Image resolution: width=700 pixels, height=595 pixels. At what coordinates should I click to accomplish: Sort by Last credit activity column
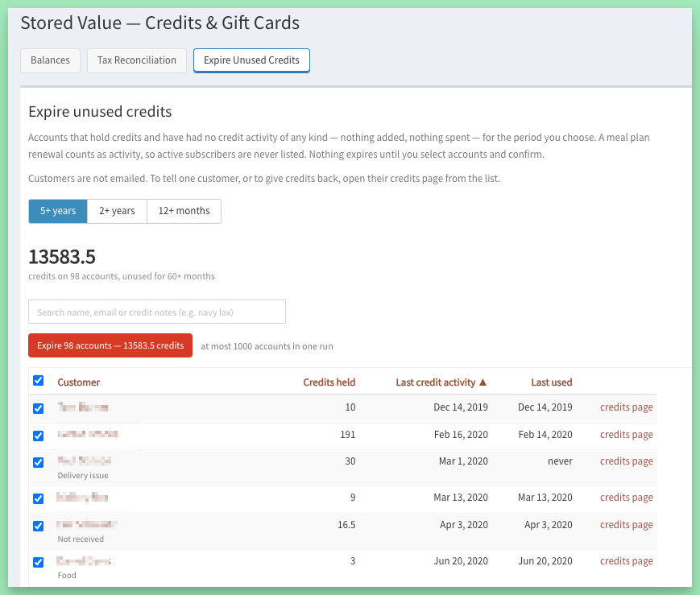pyautogui.click(x=435, y=382)
